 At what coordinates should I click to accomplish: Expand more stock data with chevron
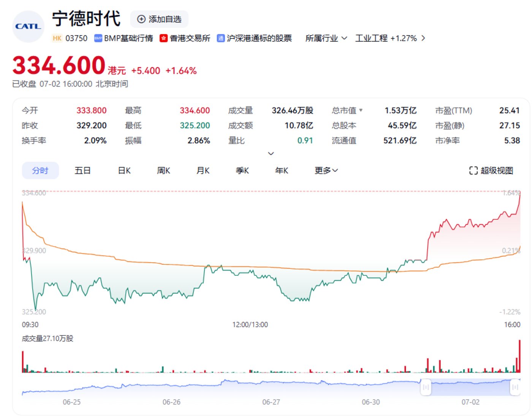271,153
